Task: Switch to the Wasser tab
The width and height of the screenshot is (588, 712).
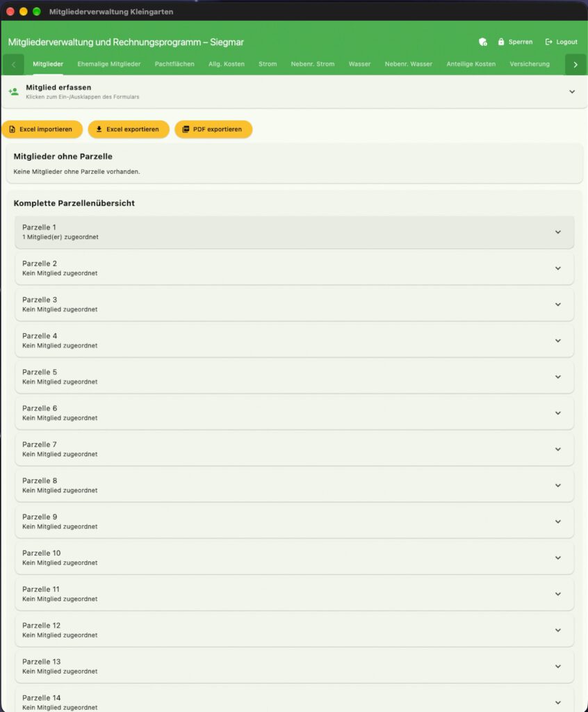Action: [359, 64]
